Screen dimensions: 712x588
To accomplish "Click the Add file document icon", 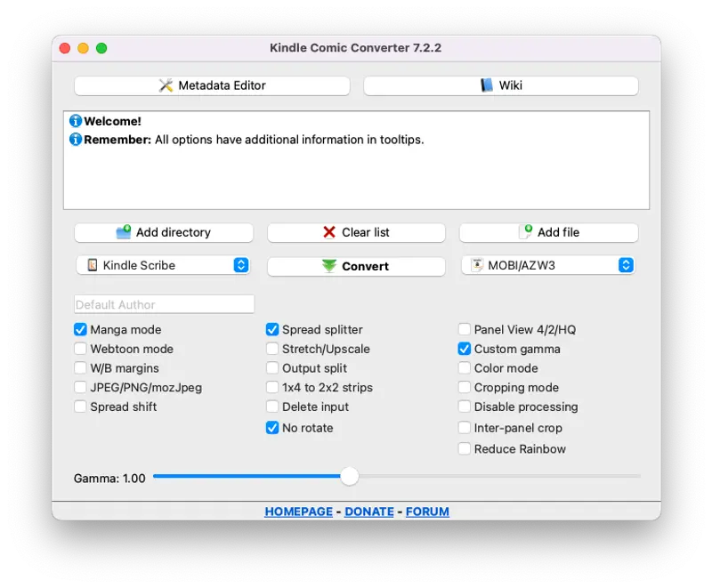I will [526, 231].
